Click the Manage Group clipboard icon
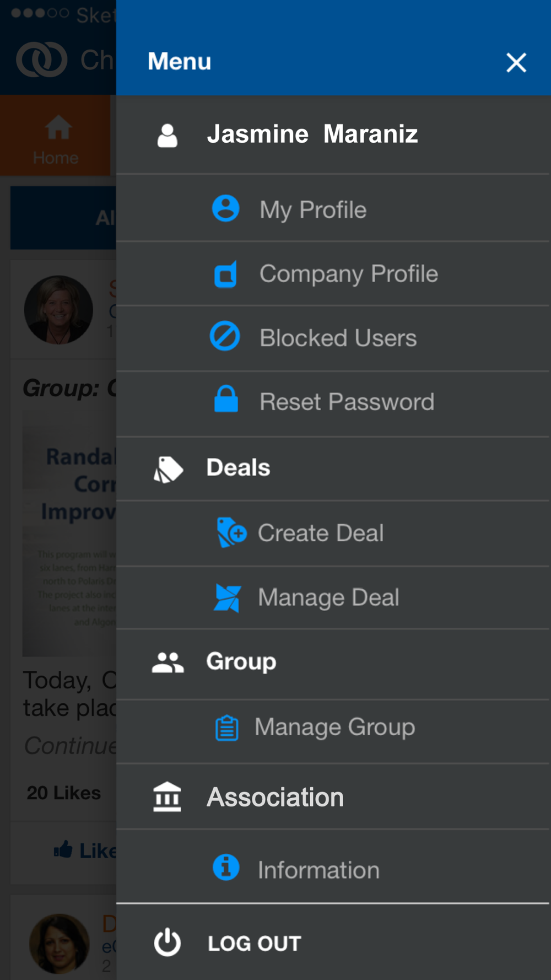Screen dimensions: 551x980 coord(226,728)
